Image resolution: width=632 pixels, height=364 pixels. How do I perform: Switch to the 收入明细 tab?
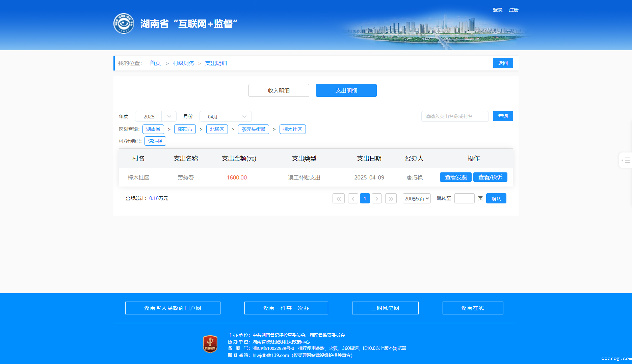(x=279, y=90)
